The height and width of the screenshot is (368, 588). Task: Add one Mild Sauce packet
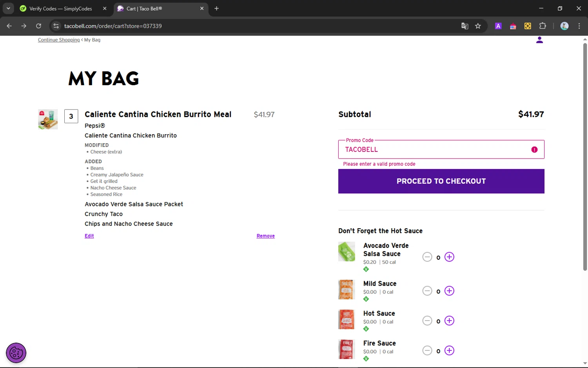[x=449, y=291]
